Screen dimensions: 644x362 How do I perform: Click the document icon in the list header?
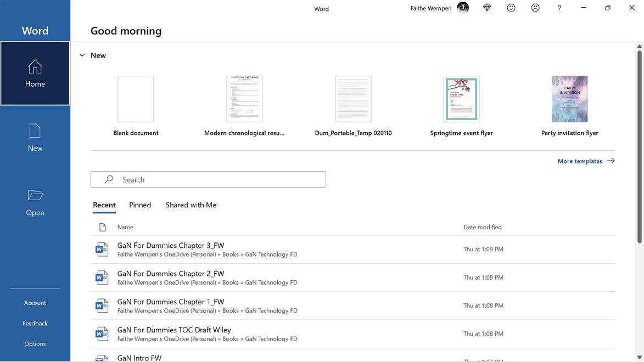(102, 227)
